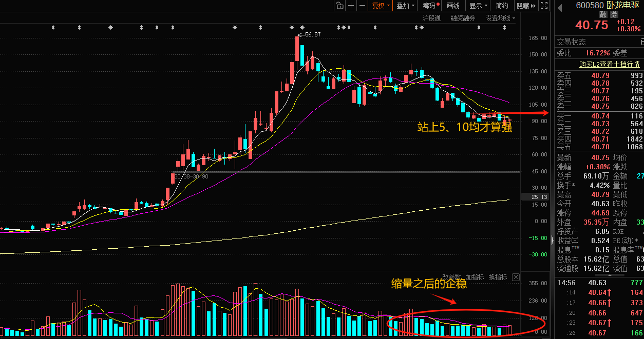Click the current price 40.75 headline
Image resolution: width=644 pixels, height=339 pixels.
[592, 25]
